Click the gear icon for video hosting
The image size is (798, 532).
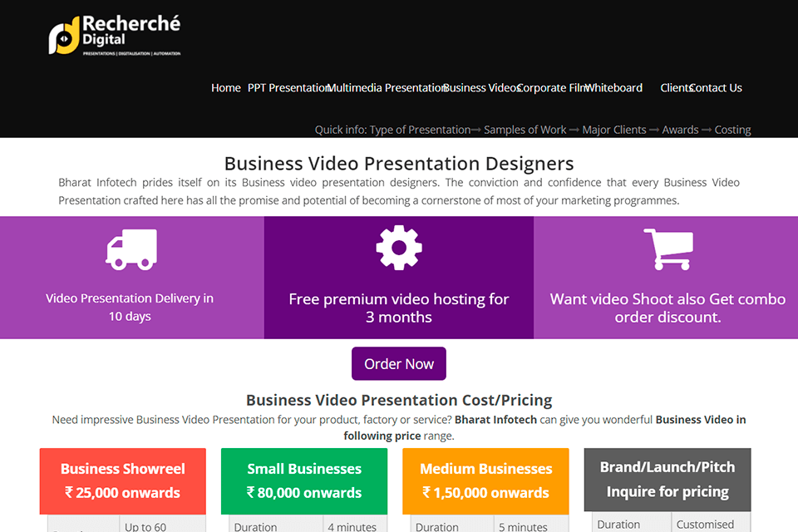[399, 248]
